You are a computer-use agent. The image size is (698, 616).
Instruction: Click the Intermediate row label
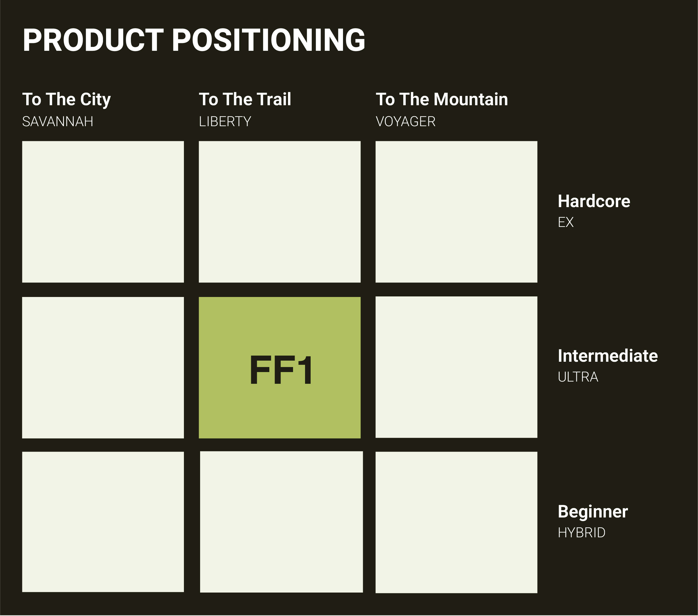[608, 356]
